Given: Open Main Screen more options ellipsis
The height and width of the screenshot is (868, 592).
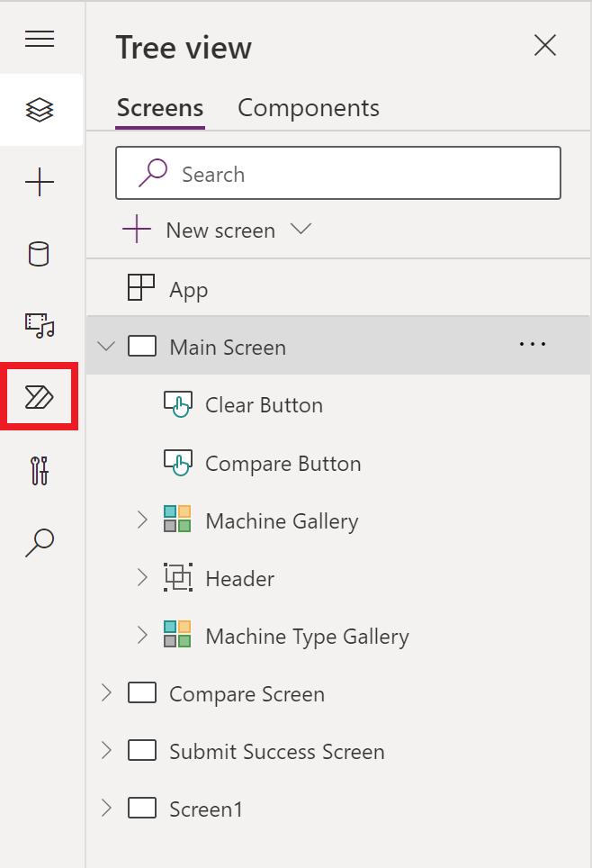Looking at the screenshot, I should click(x=533, y=344).
